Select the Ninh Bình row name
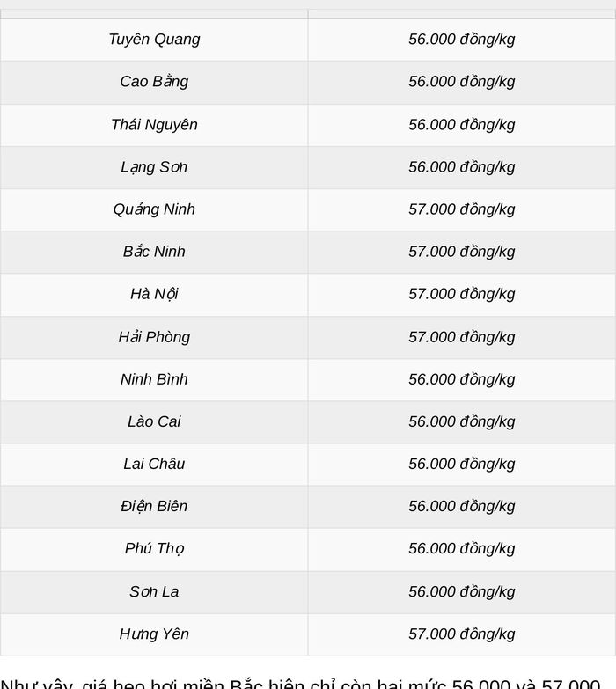 (x=154, y=379)
